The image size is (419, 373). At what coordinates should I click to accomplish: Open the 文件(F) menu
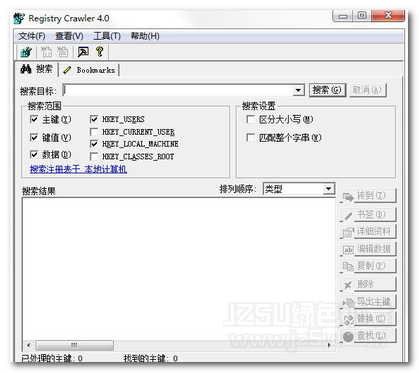tap(32, 36)
